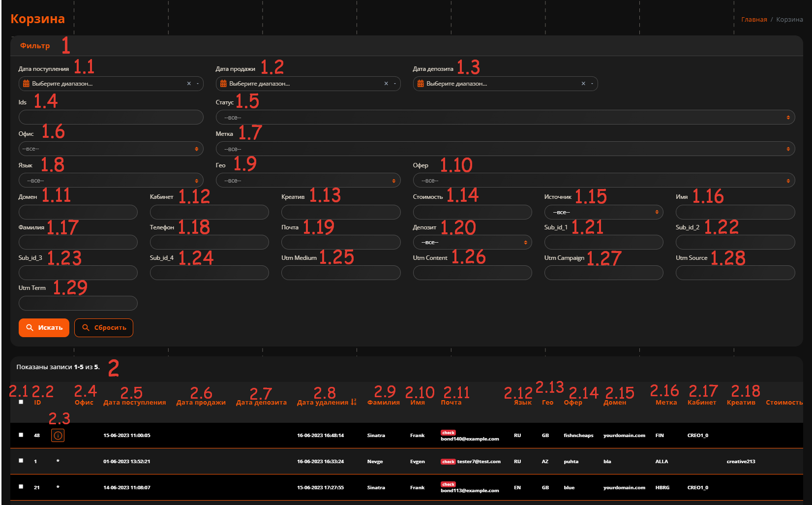Screen dimensions: 812x505
Task: Sort table by Креатив column header
Action: [741, 403]
